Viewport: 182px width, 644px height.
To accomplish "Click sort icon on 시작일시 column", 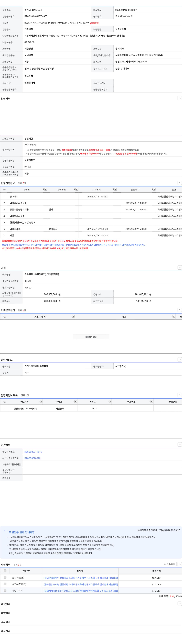I will pos(113,189).
